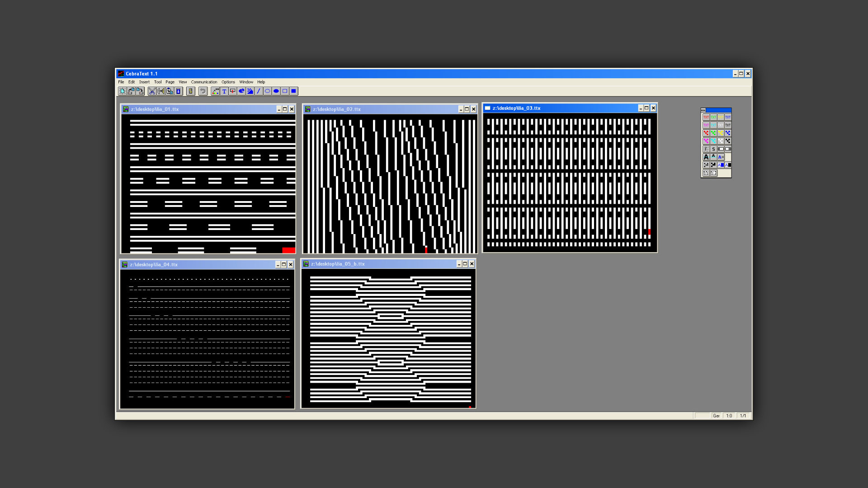The width and height of the screenshot is (868, 488).
Task: Click the scissors Cut icon
Action: 152,91
